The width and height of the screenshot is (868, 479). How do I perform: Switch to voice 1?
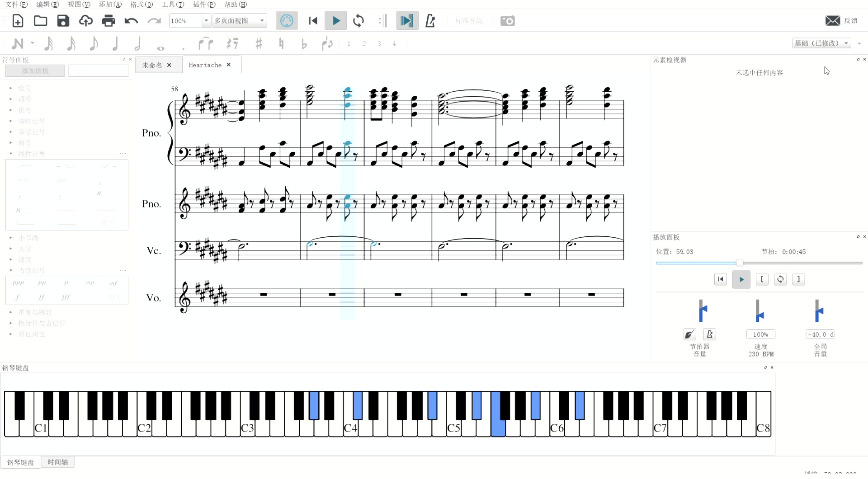coord(349,44)
